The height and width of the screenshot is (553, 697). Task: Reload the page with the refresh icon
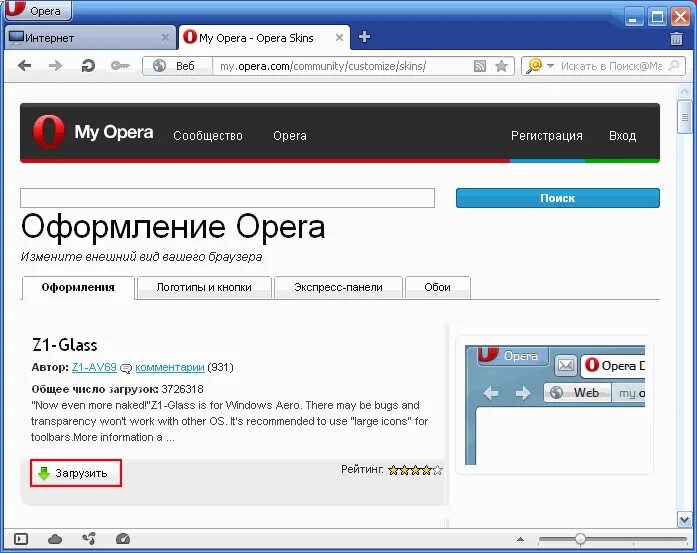tap(88, 66)
